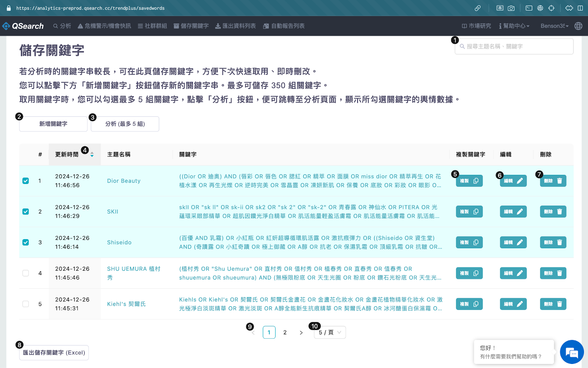This screenshot has width=588, height=368.
Task: Click the 新增關鍵字 button
Action: [x=53, y=124]
